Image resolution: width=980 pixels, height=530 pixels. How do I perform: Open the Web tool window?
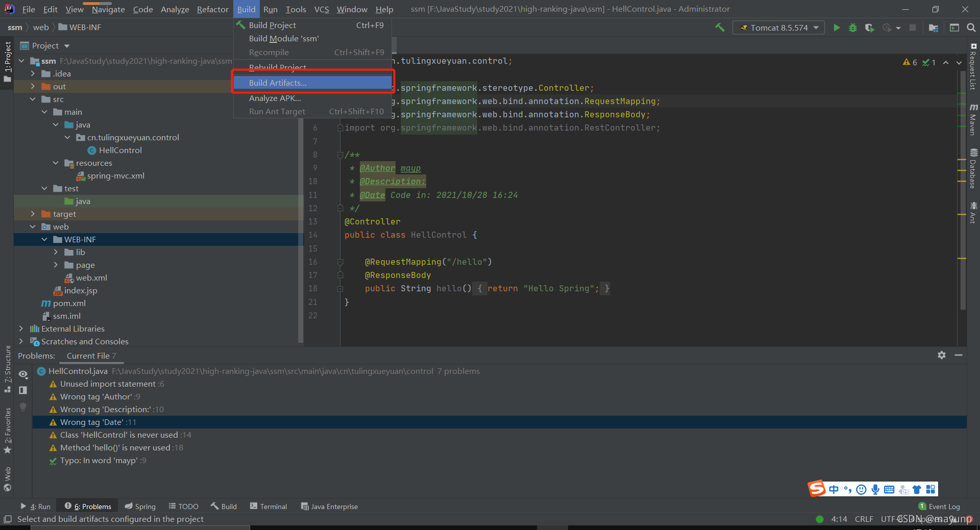pos(7,478)
